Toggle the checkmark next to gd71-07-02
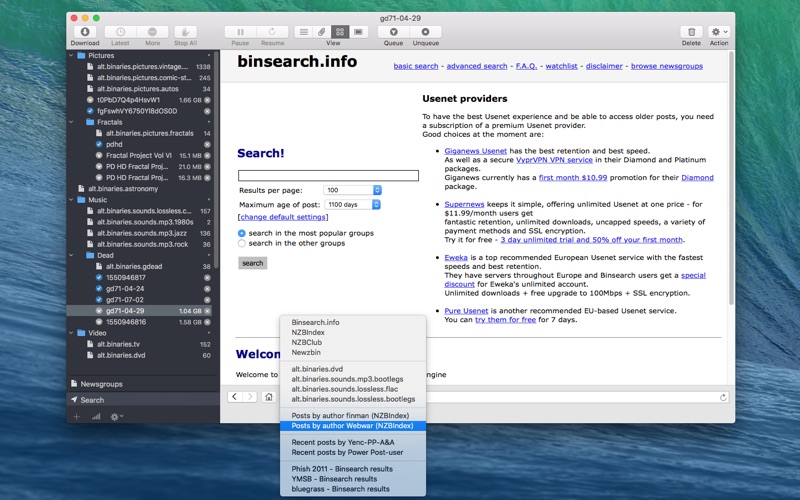Viewport: 800px width, 500px height. (x=99, y=300)
